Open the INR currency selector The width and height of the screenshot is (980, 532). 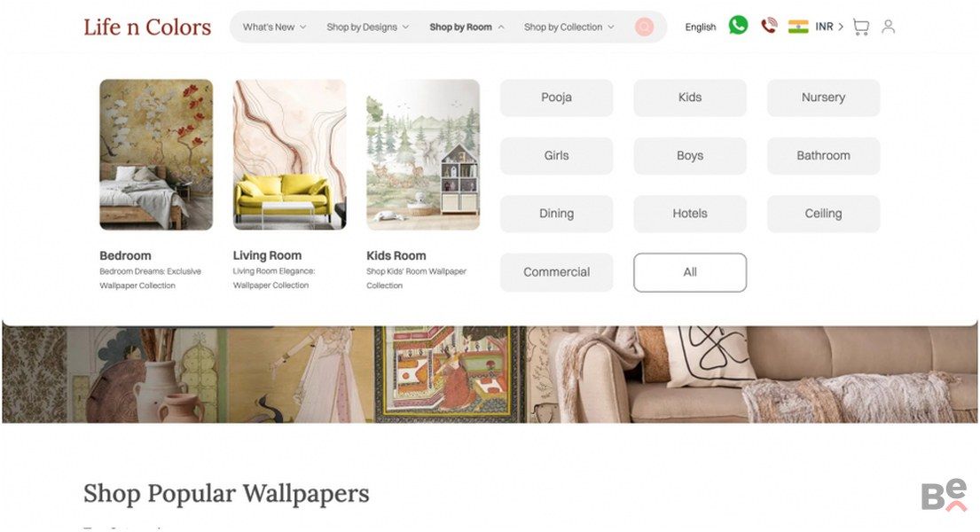coord(828,27)
